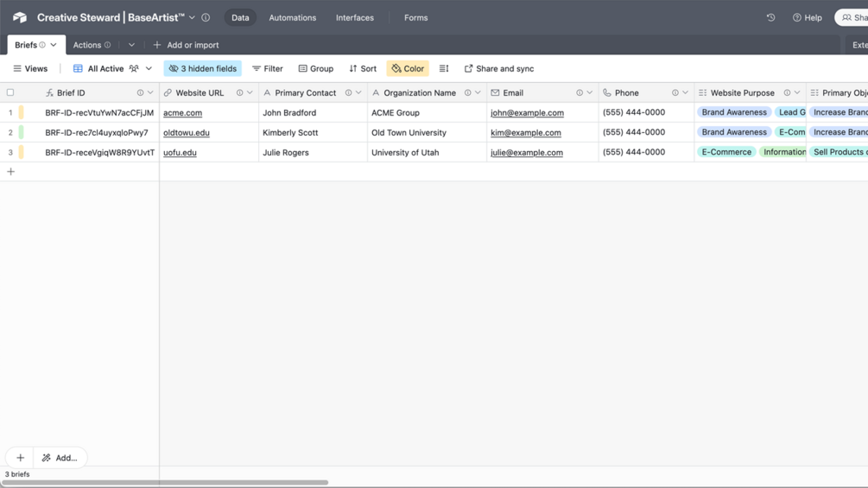This screenshot has width=868, height=488.
Task: Select the Actions table tab
Action: coord(92,45)
